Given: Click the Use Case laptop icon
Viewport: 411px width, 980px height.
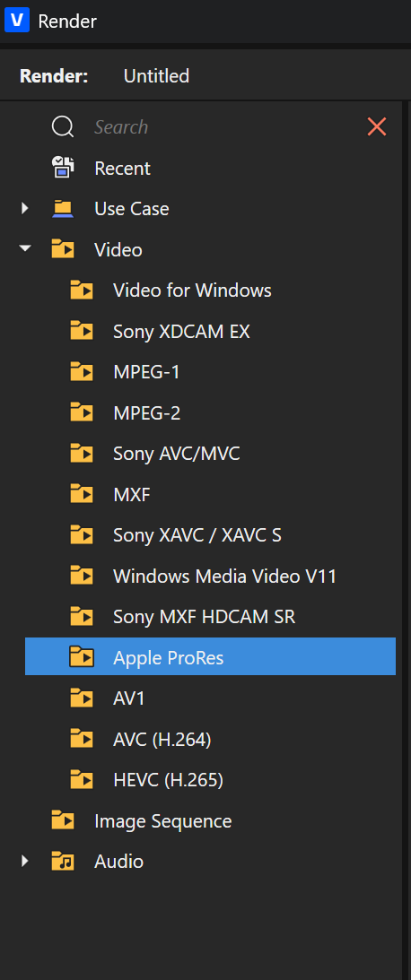Looking at the screenshot, I should pos(63,209).
